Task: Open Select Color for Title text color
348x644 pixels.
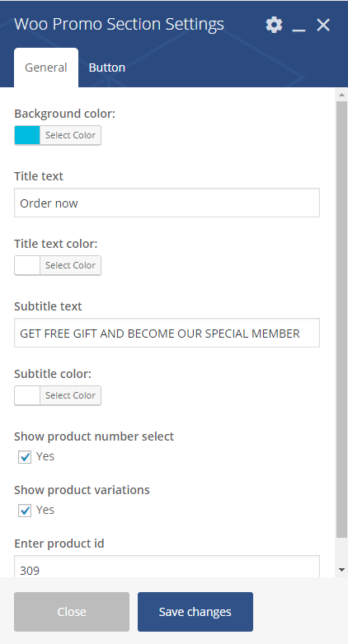Action: tap(70, 265)
